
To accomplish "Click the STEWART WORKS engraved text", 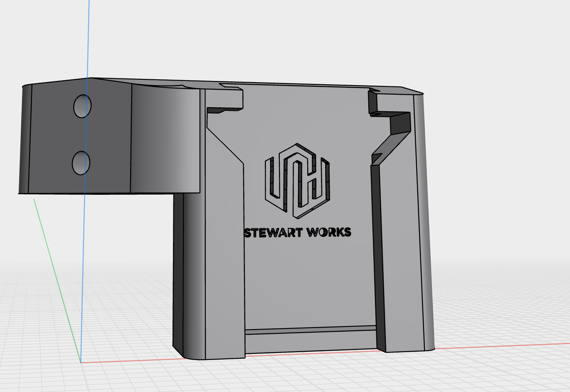I will pos(298,233).
